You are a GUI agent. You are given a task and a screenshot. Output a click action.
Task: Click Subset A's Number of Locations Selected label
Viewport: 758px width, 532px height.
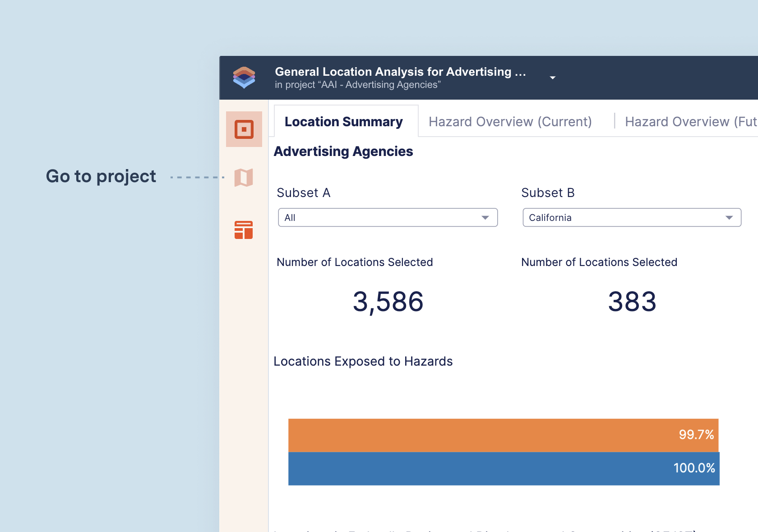click(x=355, y=262)
